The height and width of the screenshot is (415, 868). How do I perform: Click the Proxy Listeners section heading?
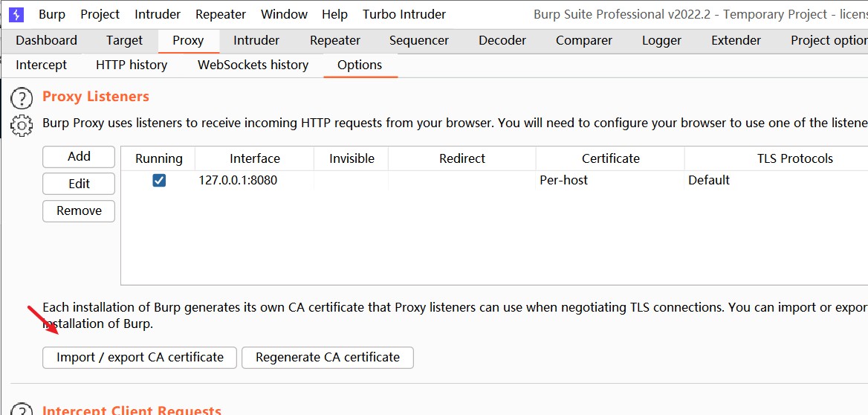tap(96, 97)
